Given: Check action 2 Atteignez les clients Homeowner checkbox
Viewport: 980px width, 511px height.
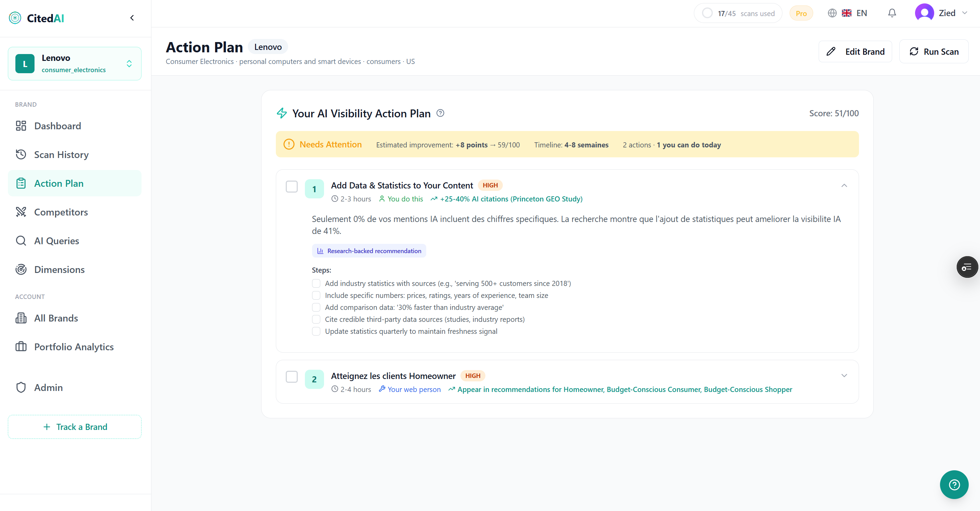Looking at the screenshot, I should [x=292, y=377].
